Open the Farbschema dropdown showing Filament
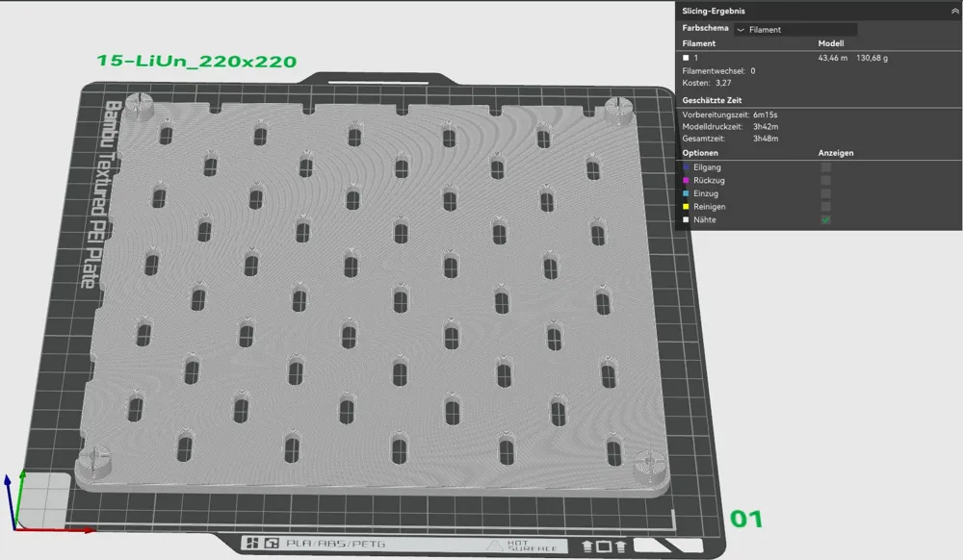This screenshot has width=963, height=560. pos(795,30)
